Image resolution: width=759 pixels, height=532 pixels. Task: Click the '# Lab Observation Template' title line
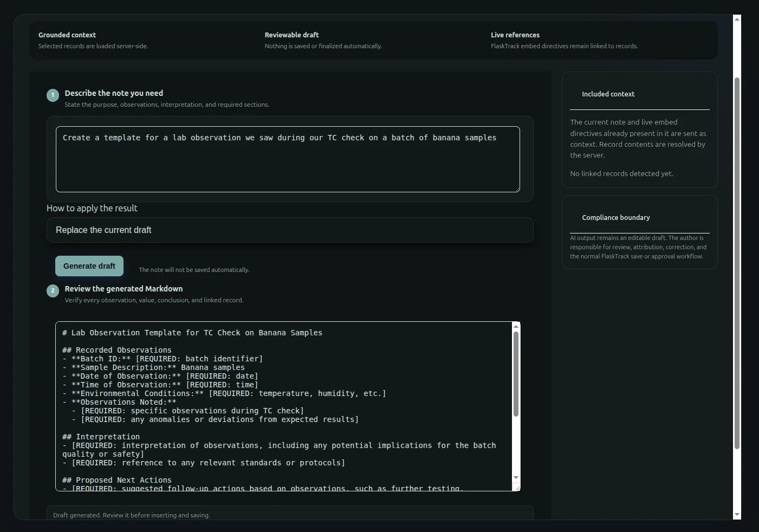click(192, 333)
